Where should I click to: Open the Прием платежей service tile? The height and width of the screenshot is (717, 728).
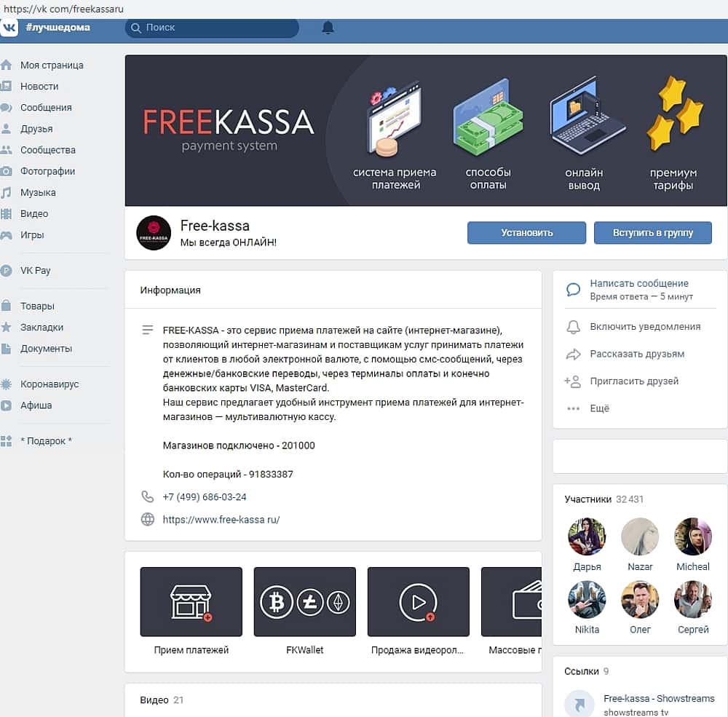tap(191, 602)
